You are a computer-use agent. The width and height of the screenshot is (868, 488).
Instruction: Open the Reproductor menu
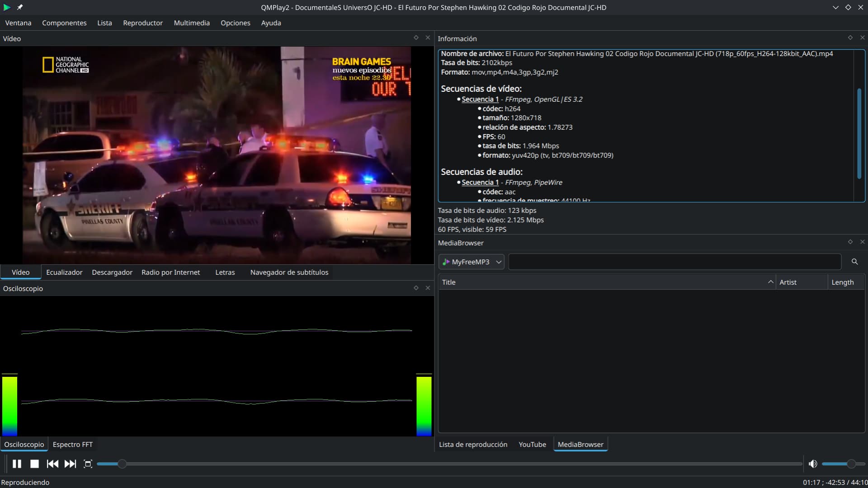143,23
